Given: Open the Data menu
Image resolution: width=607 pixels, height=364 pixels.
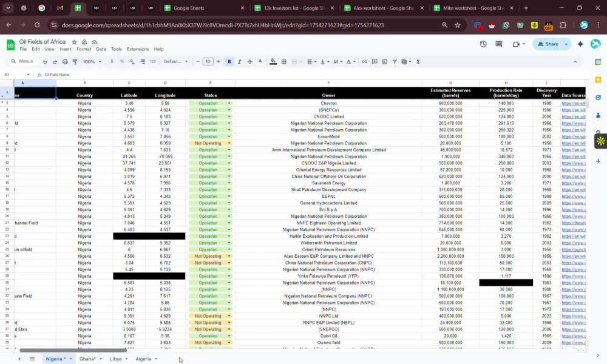Looking at the screenshot, I should (x=101, y=49).
